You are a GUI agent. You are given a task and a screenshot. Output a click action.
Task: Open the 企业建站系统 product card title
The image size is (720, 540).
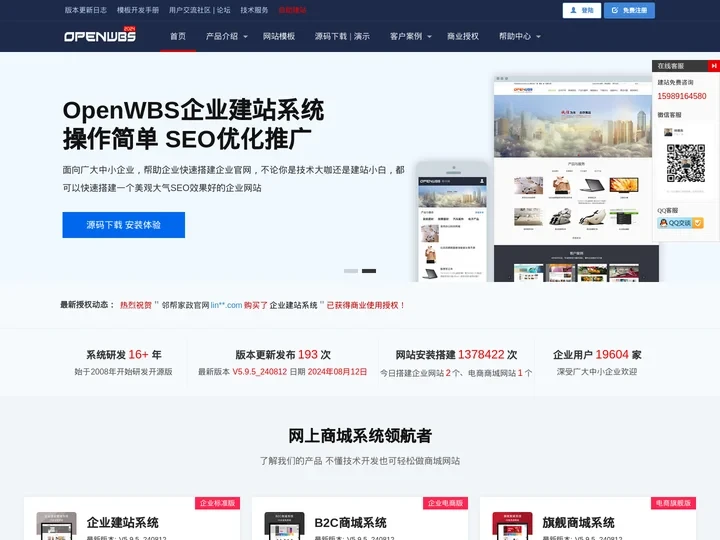pos(123,523)
